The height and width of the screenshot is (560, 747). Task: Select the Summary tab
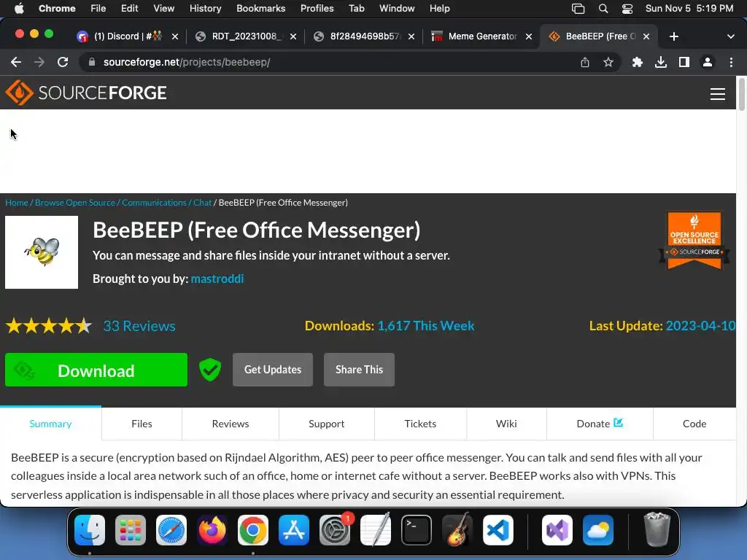click(x=50, y=424)
